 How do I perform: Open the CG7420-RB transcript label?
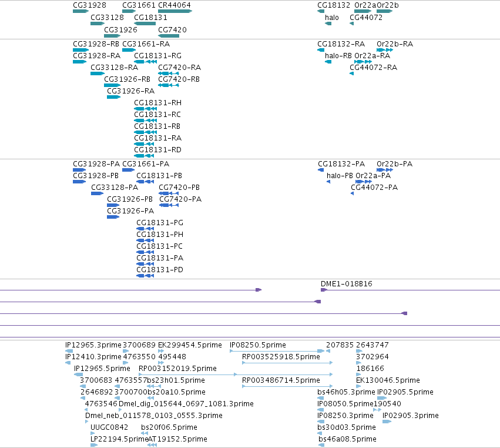coord(179,79)
